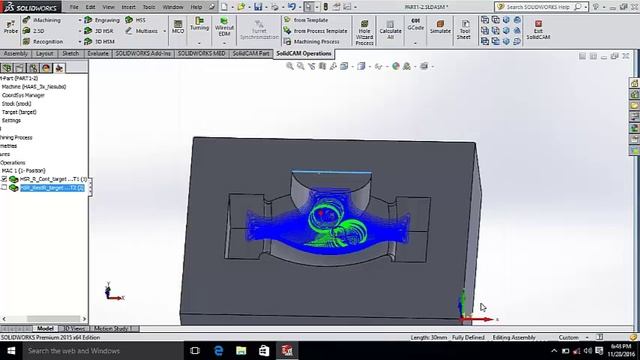This screenshot has height=360, width=640.
Task: Uncheck the HSR_R_Cont_target operation checkbox
Action: tap(4, 179)
